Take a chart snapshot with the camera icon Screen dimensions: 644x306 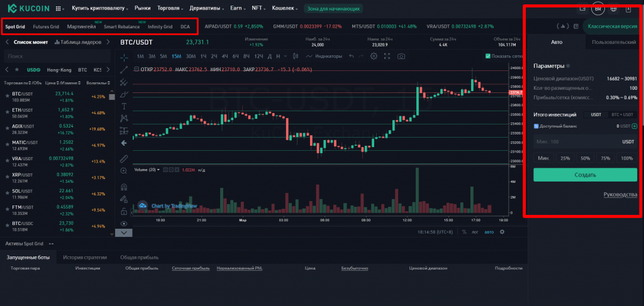point(401,56)
